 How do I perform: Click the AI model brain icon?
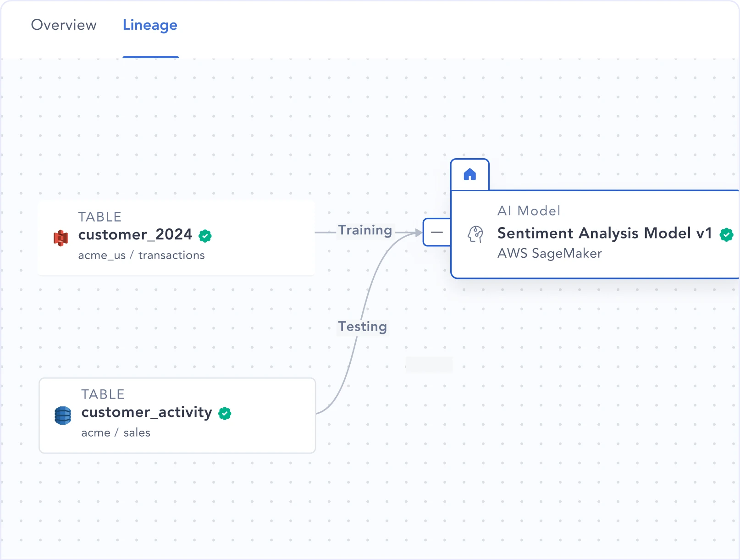click(x=475, y=234)
